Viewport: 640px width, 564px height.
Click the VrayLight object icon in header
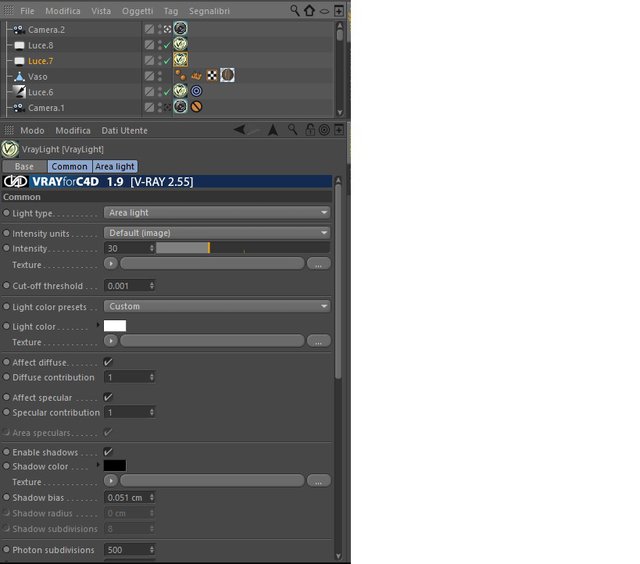click(x=10, y=149)
